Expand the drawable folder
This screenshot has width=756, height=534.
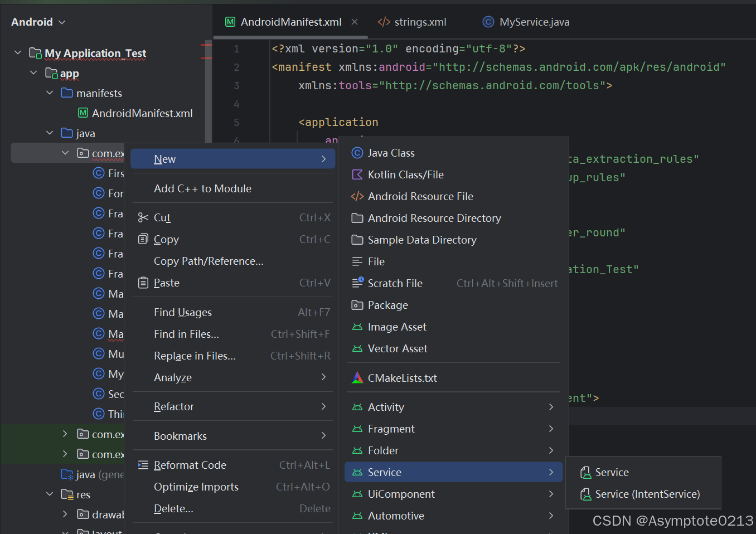(65, 514)
